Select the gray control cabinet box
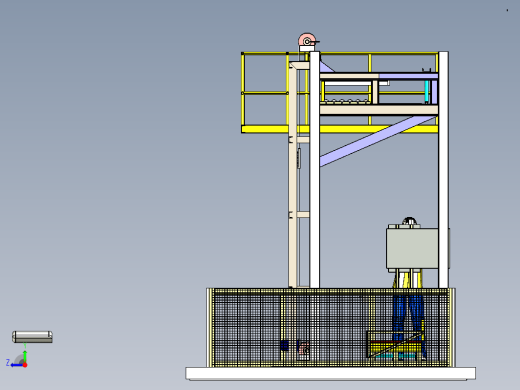Image resolution: width=520 pixels, height=390 pixels. 413,248
